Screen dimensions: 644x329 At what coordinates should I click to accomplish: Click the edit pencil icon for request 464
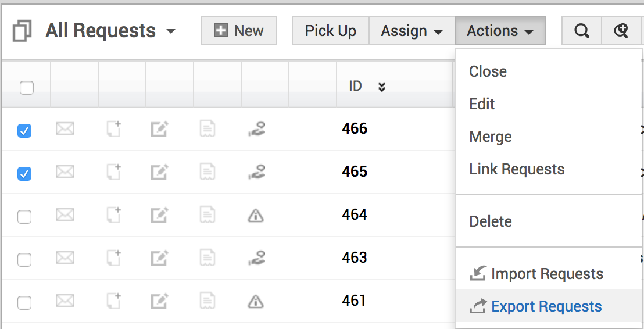click(x=159, y=216)
